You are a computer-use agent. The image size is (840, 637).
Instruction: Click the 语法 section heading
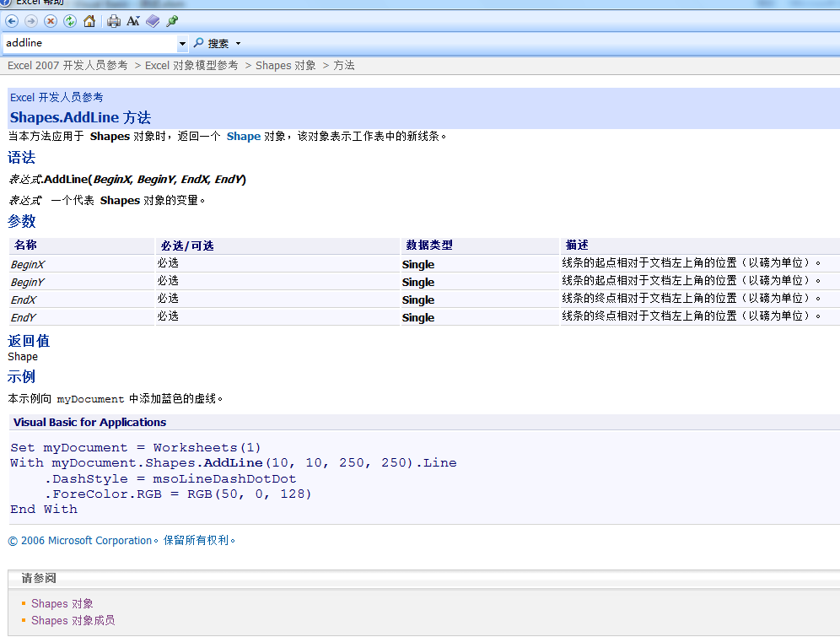click(x=21, y=158)
